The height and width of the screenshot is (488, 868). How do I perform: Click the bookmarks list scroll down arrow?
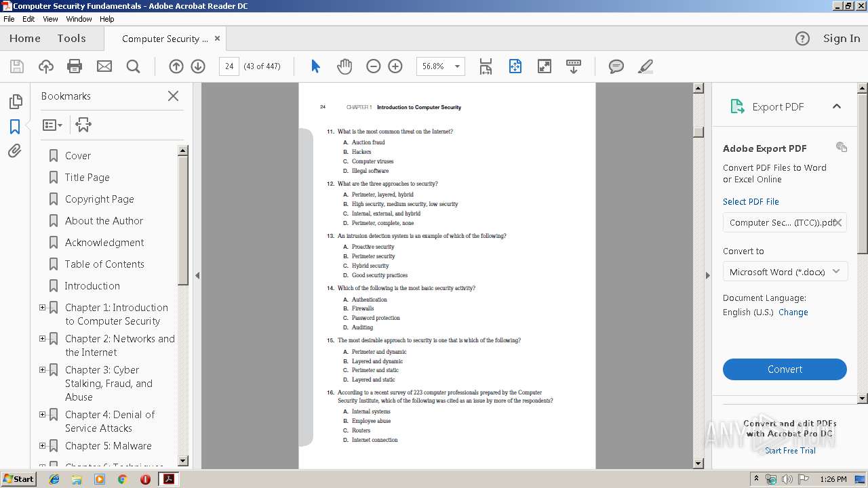(x=182, y=462)
